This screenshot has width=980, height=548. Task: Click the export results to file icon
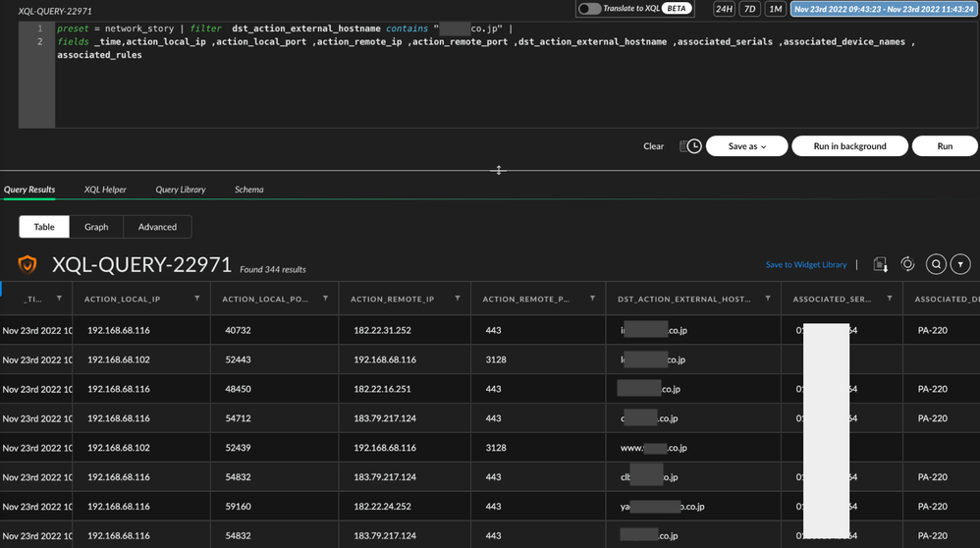880,264
